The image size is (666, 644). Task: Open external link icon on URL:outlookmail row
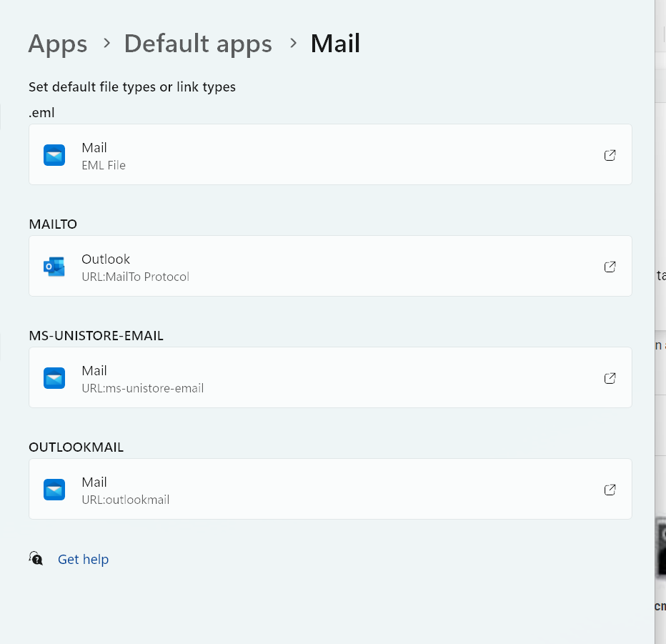coord(610,490)
